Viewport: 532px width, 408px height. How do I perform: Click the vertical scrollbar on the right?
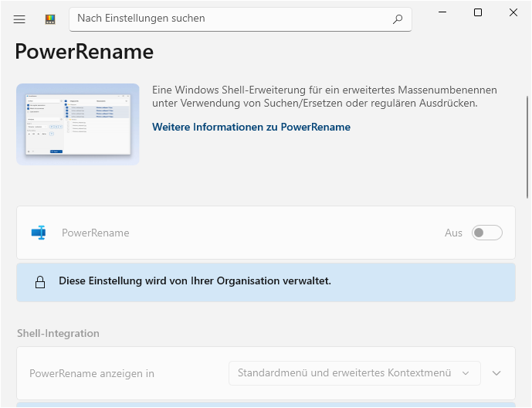(x=527, y=147)
